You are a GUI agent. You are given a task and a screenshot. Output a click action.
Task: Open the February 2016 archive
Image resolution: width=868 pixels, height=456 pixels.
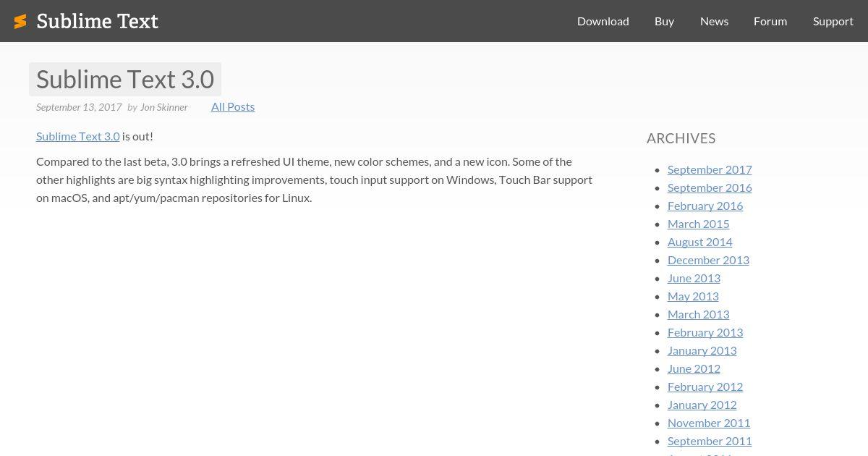pos(705,206)
